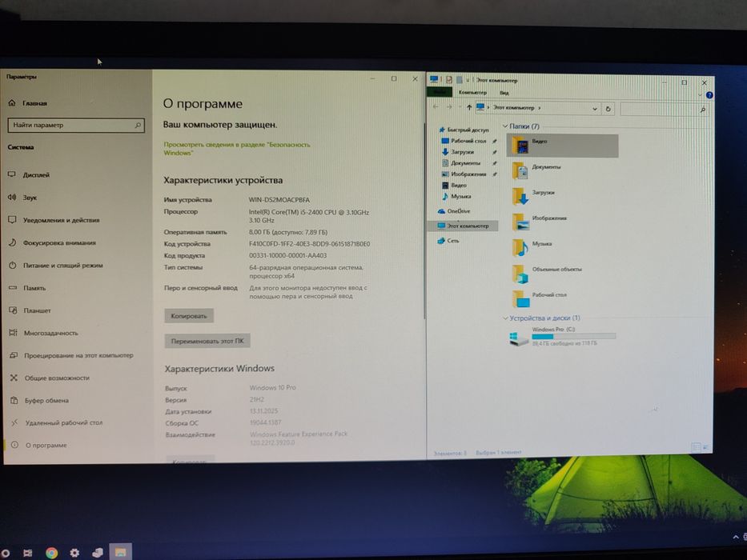Open the Память storage settings
The height and width of the screenshot is (560, 747).
(x=27, y=288)
